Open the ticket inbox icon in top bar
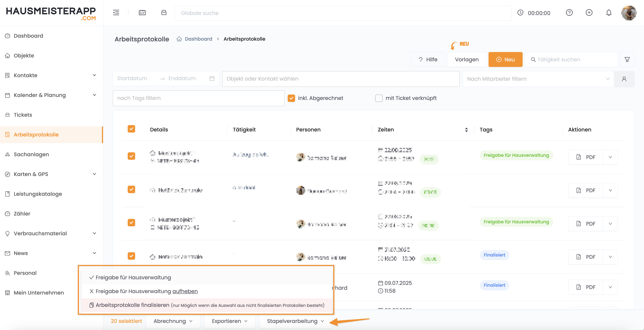644x330 pixels. point(164,13)
